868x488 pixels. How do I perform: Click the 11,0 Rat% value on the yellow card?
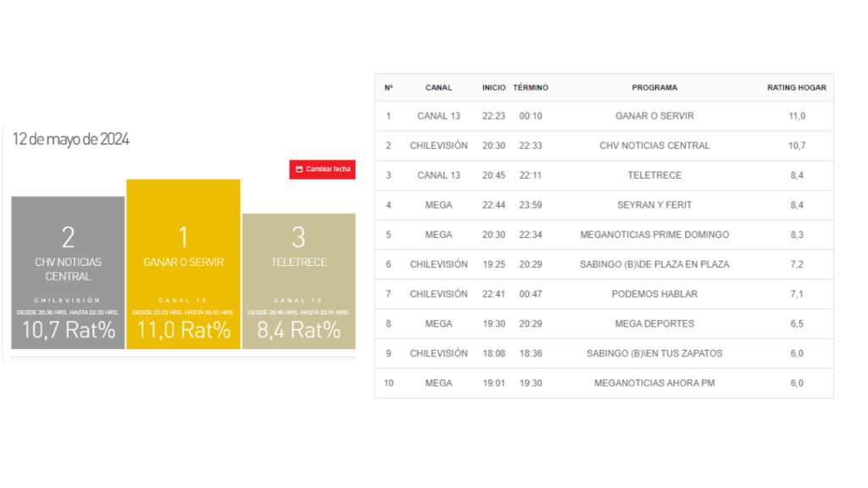(x=183, y=330)
